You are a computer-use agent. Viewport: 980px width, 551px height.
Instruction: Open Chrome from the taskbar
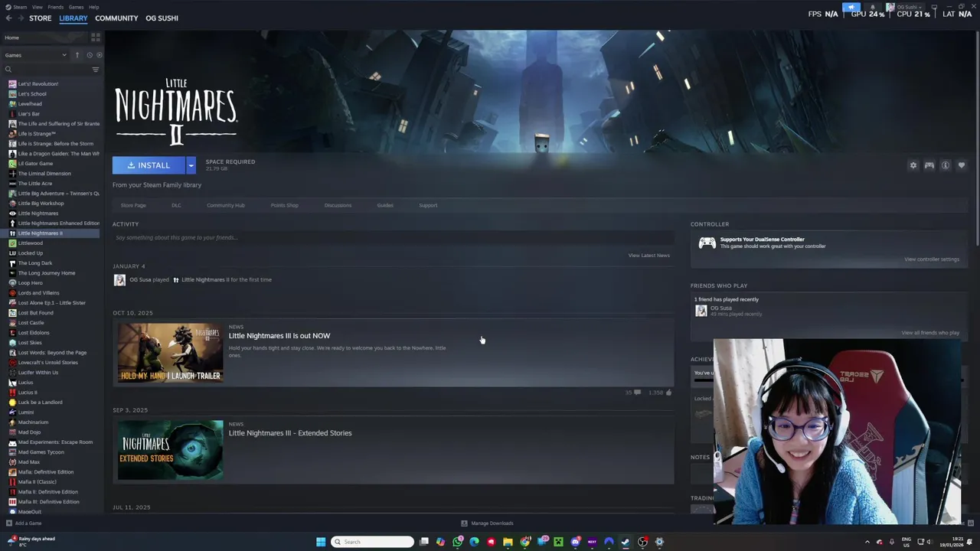[x=524, y=542]
